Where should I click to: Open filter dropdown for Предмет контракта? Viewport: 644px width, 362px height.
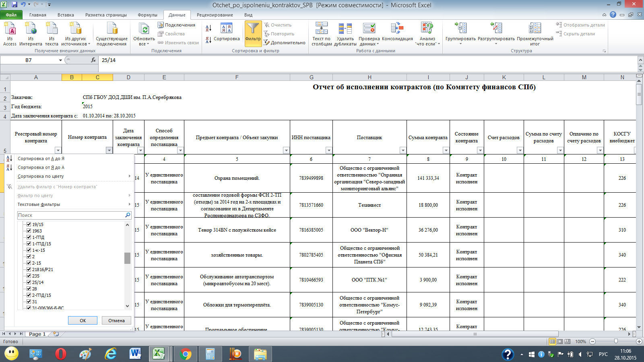point(286,150)
